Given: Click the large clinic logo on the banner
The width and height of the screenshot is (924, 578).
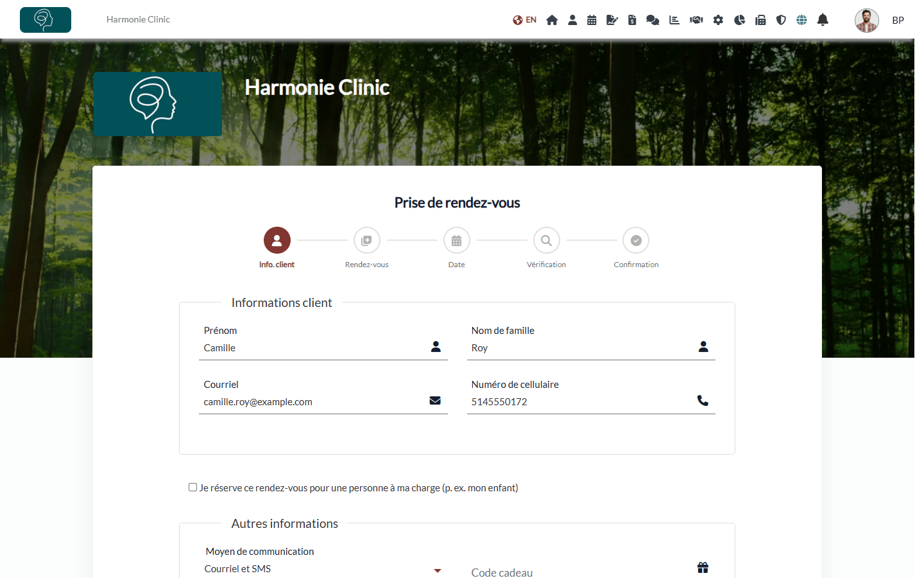Looking at the screenshot, I should pos(158,104).
